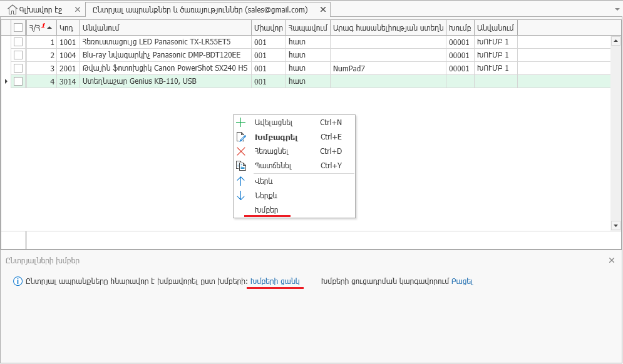Tick the checkbox of the Genius KB-110 row
Screen dimensions: 623x364
point(18,81)
